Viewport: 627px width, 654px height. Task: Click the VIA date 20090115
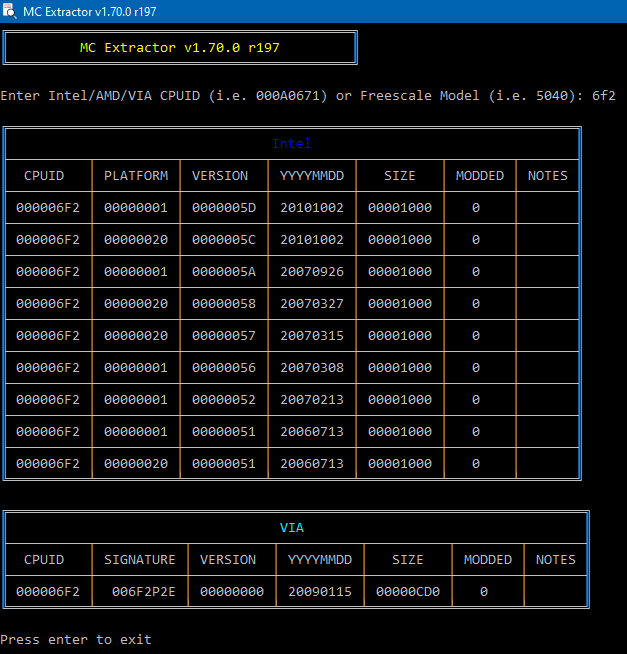(320, 591)
